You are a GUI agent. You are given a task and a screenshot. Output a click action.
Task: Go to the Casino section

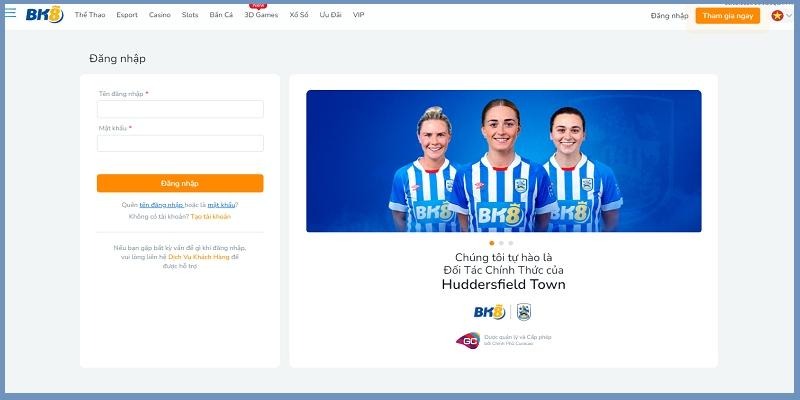point(160,16)
